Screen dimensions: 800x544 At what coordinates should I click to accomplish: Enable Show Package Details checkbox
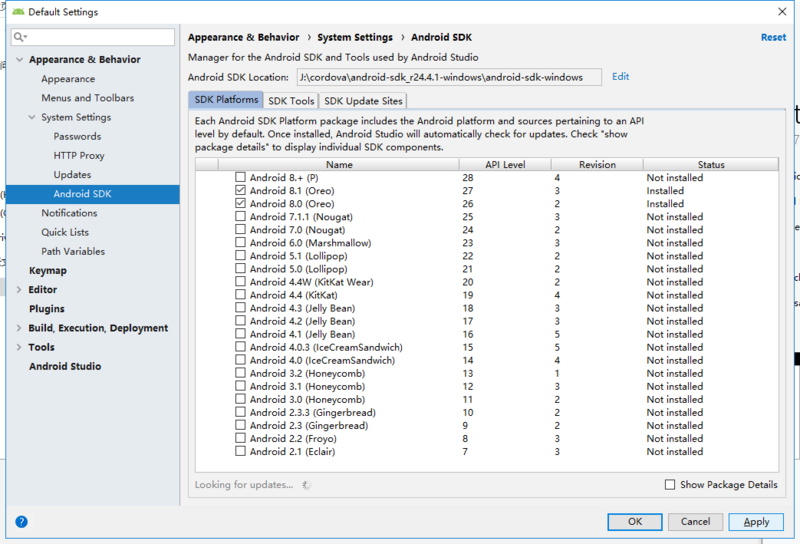point(670,484)
